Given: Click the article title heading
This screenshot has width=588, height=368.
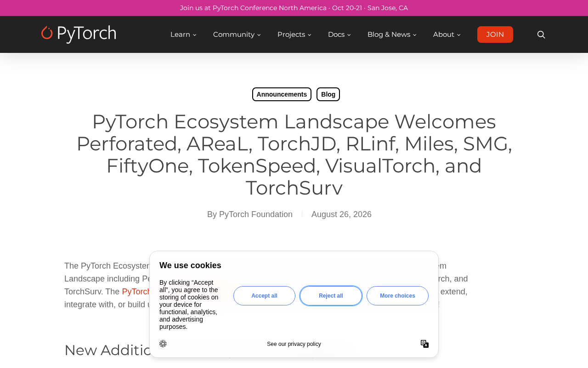Looking at the screenshot, I should point(294,155).
